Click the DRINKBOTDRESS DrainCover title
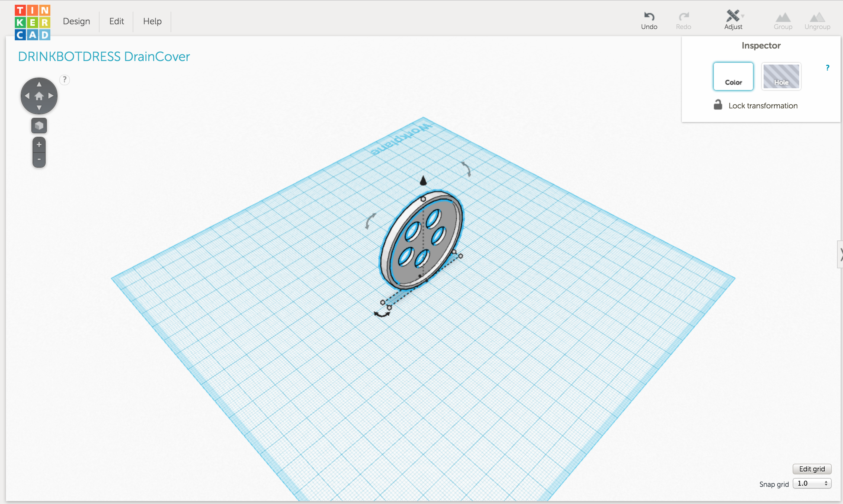The image size is (843, 504). tap(104, 57)
